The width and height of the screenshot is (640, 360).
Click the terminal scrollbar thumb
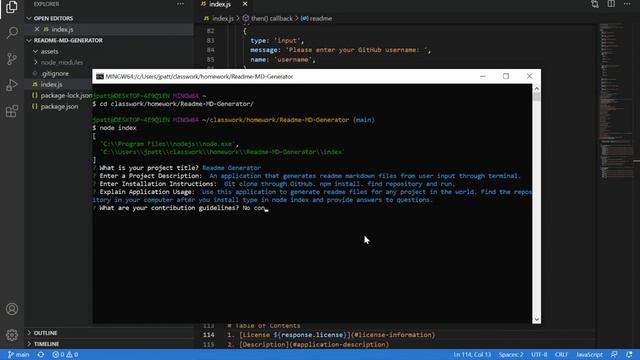click(x=537, y=96)
